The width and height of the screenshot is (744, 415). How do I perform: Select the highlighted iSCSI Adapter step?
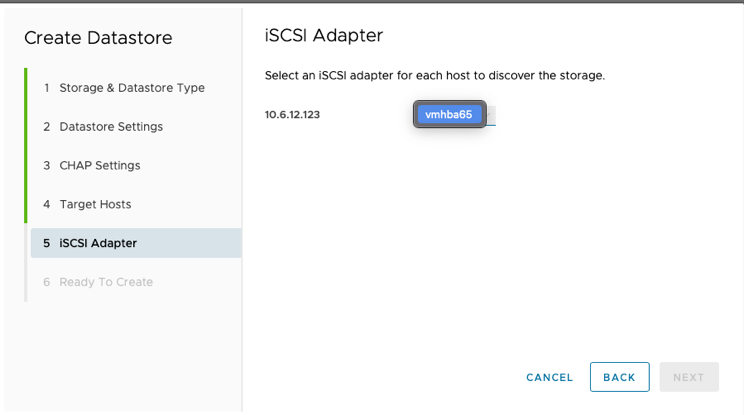click(98, 243)
